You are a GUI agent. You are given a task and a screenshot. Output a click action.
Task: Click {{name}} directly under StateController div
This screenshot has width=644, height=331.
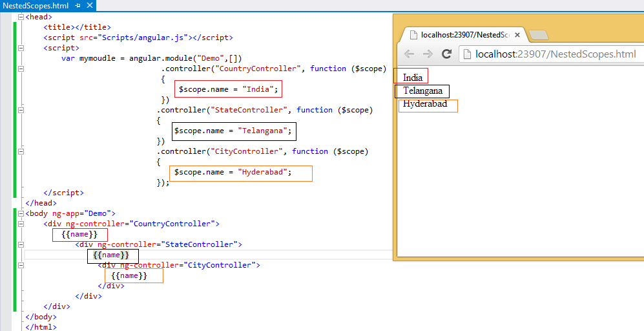coord(111,255)
